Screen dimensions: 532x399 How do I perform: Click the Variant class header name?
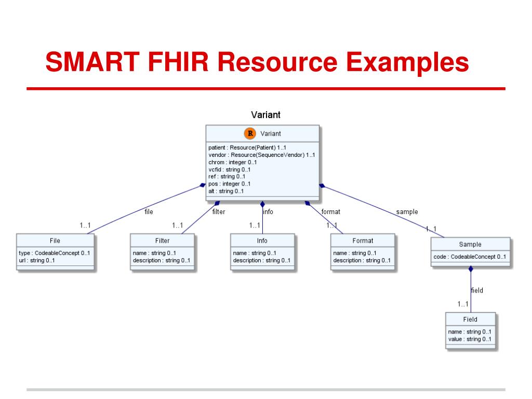[x=270, y=134]
